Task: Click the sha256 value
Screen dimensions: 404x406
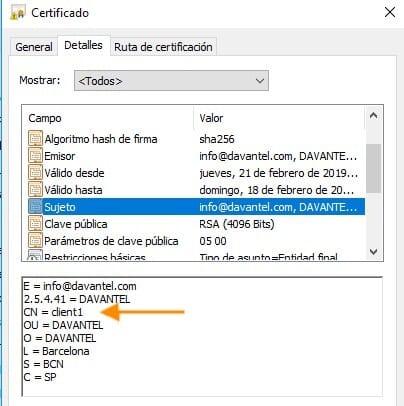Action: point(217,139)
